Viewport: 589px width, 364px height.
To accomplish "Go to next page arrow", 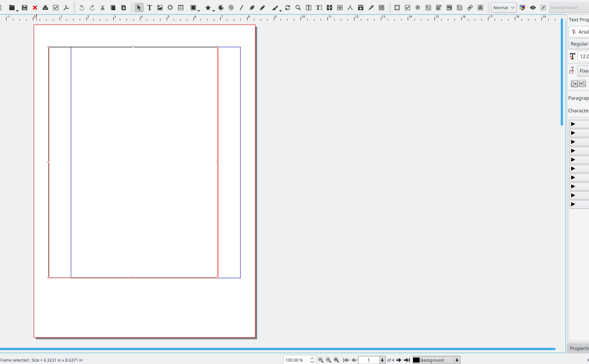I will tap(399, 360).
